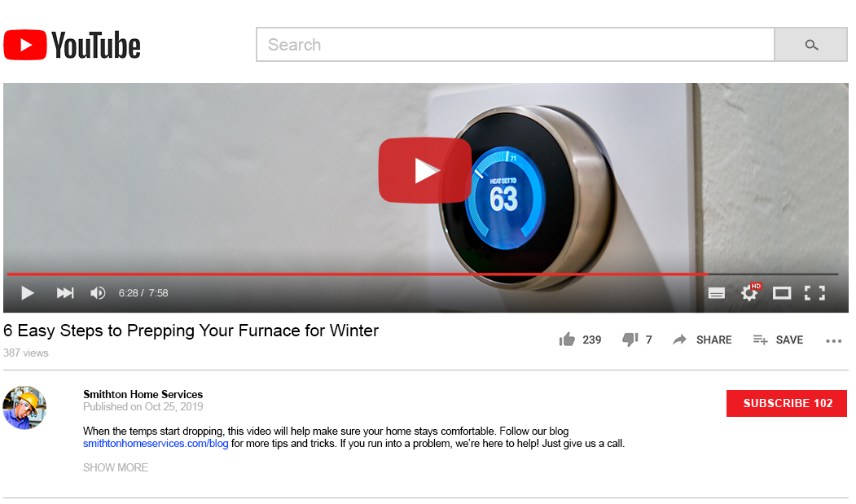Mute the video using the speaker icon
Image resolution: width=856 pixels, height=504 pixels.
tap(98, 293)
